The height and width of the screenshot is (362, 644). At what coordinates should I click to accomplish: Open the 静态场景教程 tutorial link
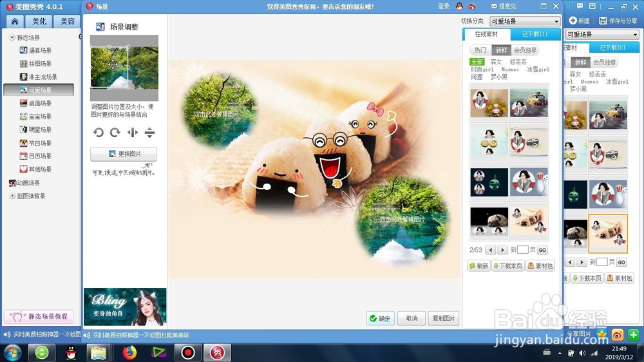tap(39, 316)
